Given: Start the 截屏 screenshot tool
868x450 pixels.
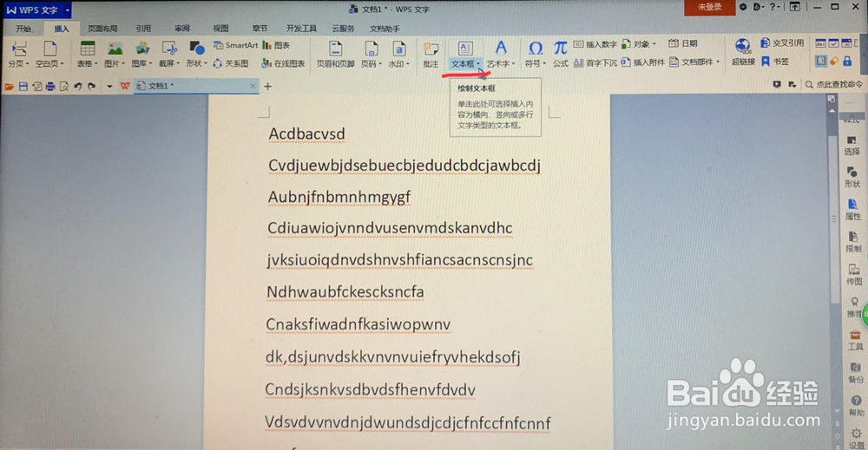Looking at the screenshot, I should coord(169,54).
